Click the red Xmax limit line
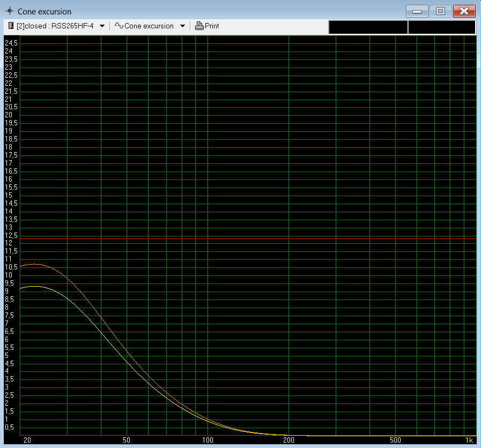Viewport: 481px width, 448px height. point(248,238)
